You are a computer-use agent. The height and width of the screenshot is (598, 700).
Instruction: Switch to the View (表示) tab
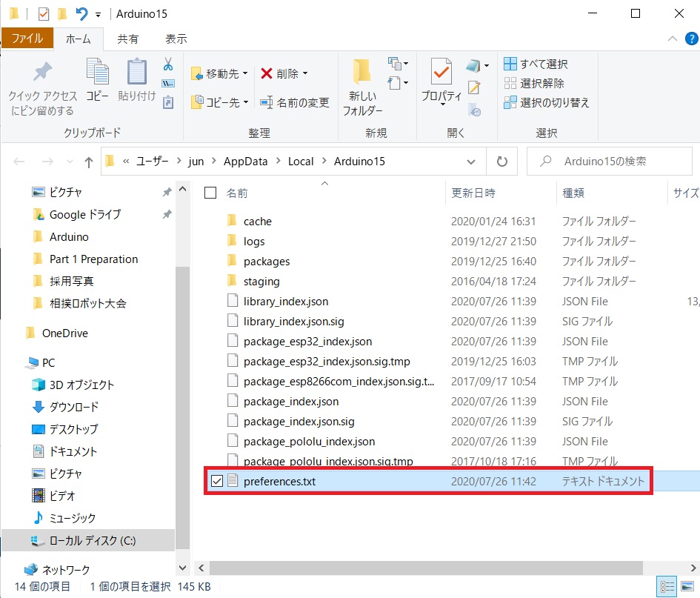tap(176, 39)
